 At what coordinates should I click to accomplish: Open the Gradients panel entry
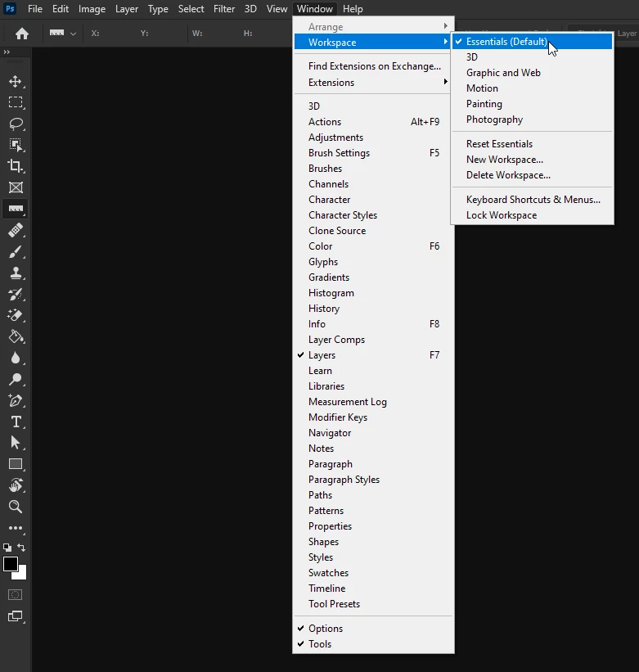point(373,277)
